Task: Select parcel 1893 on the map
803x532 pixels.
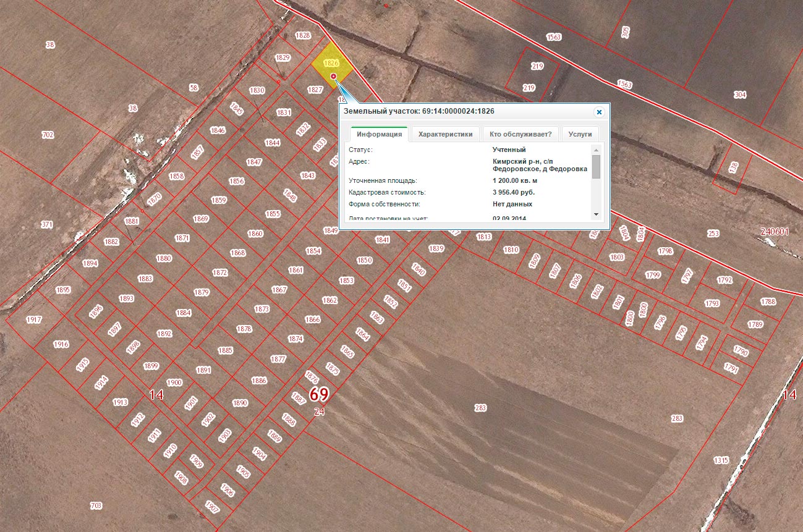Action: pyautogui.click(x=127, y=298)
